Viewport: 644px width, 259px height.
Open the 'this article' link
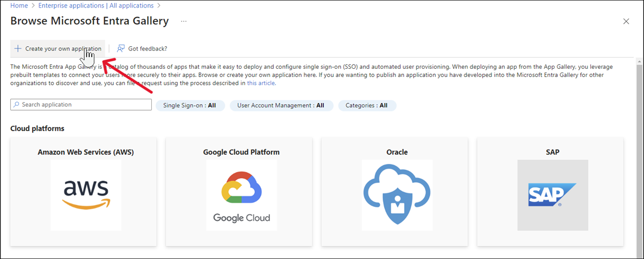tap(261, 83)
